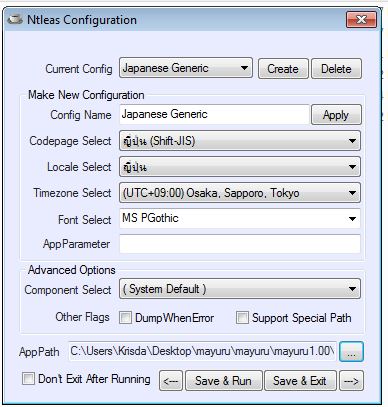This screenshot has height=407, width=388.
Task: Click the Save & Exit button
Action: click(x=300, y=381)
